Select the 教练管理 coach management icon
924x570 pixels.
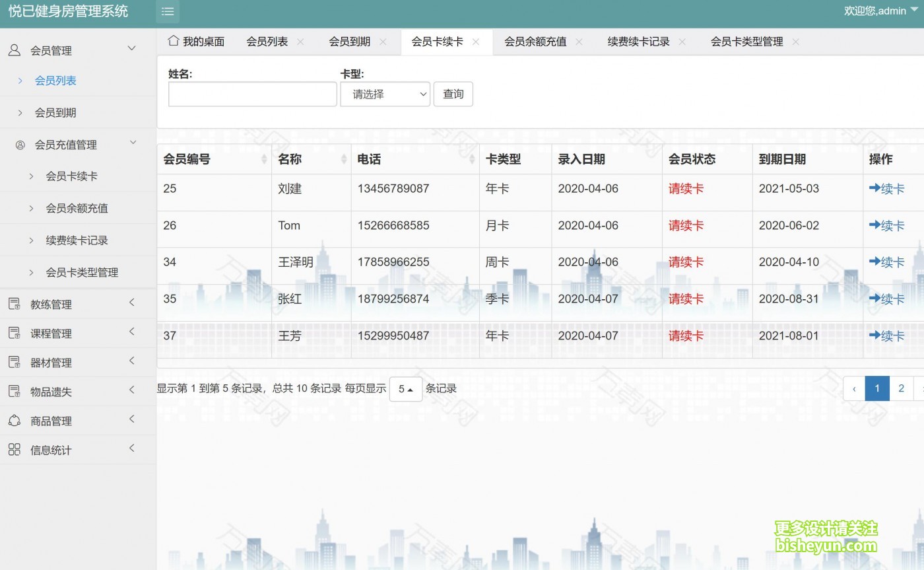coord(13,304)
